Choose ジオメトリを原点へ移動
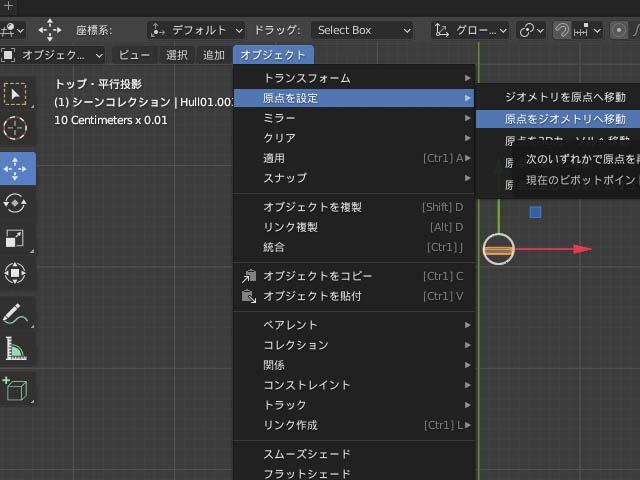This screenshot has width=640, height=480. 558,97
